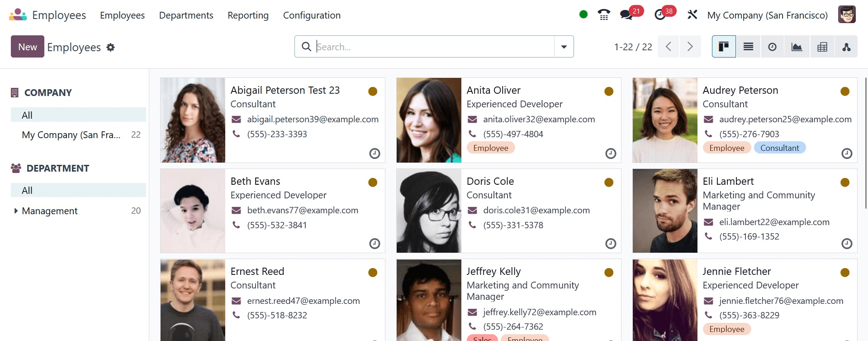The height and width of the screenshot is (341, 868).
Task: Click email eli.lambert22@example.com
Action: click(774, 222)
